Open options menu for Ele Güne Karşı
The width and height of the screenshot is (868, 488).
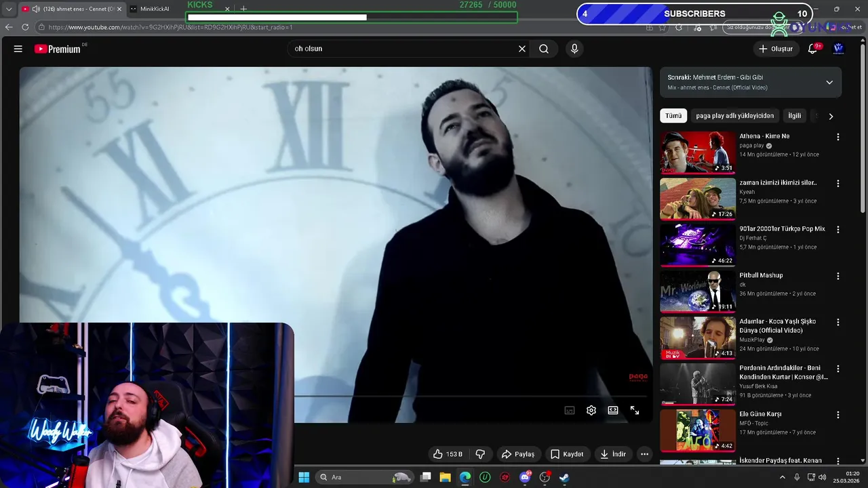pos(837,415)
